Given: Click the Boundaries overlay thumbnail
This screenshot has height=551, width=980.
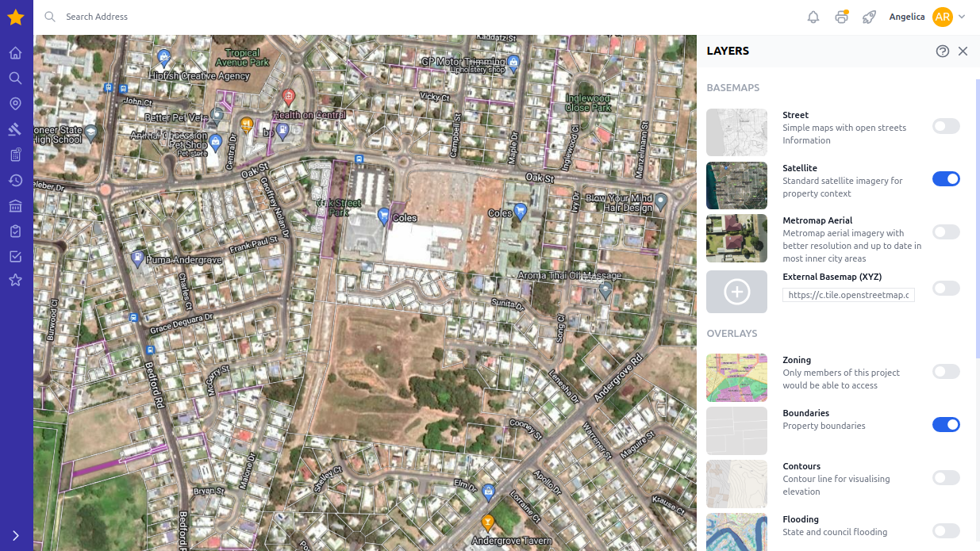Looking at the screenshot, I should [x=736, y=430].
